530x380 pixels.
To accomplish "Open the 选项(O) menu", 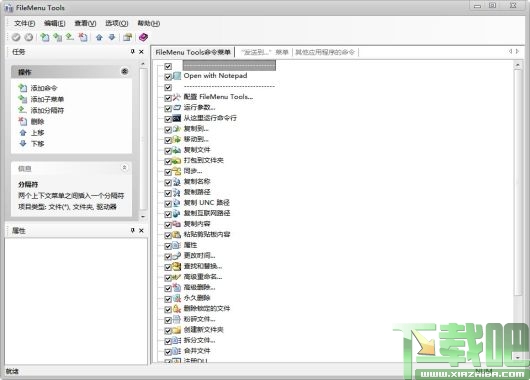I will [117, 23].
